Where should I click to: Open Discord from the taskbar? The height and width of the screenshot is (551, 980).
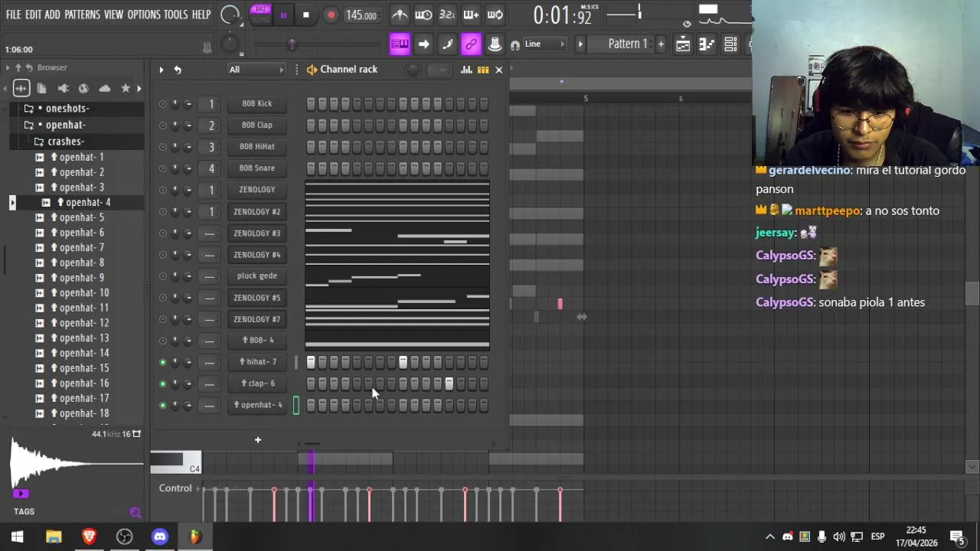pyautogui.click(x=159, y=536)
